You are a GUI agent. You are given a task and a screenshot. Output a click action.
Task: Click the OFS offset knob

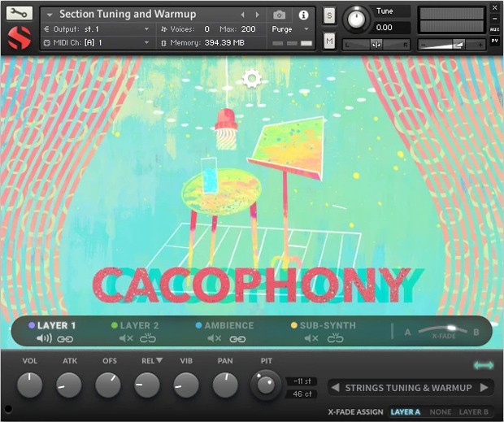click(x=108, y=385)
